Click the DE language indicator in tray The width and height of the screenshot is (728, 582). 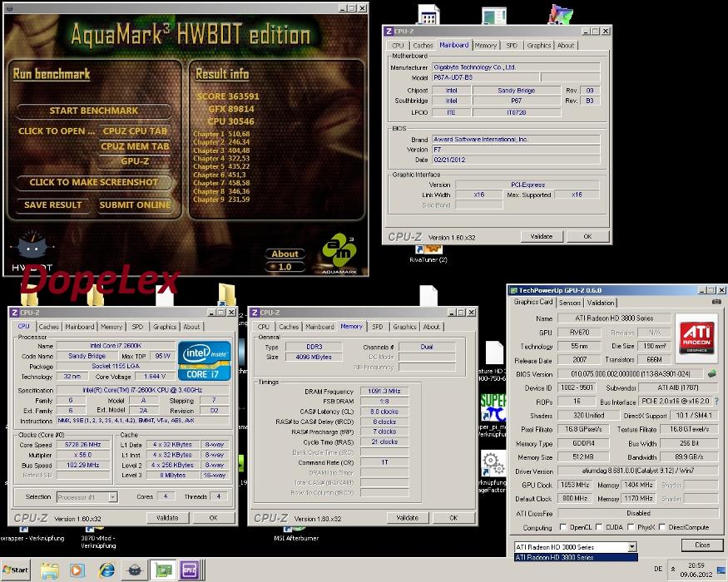tap(658, 569)
